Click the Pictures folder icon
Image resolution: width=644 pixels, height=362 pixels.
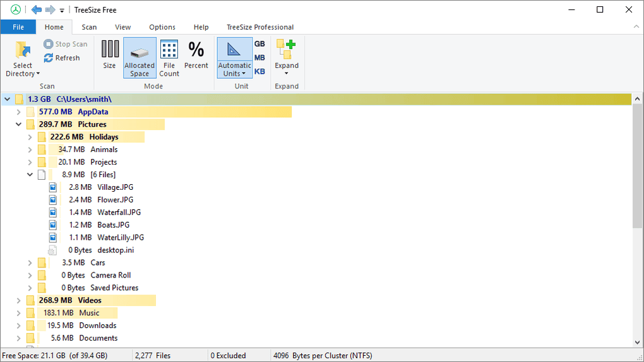pos(30,124)
